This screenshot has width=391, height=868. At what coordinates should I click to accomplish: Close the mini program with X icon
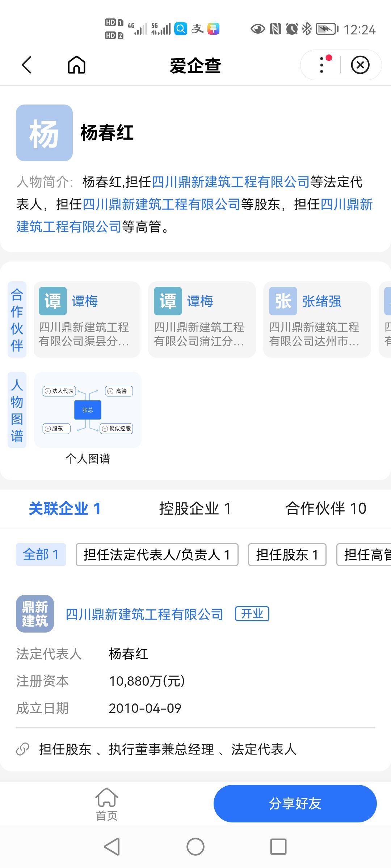(x=360, y=65)
